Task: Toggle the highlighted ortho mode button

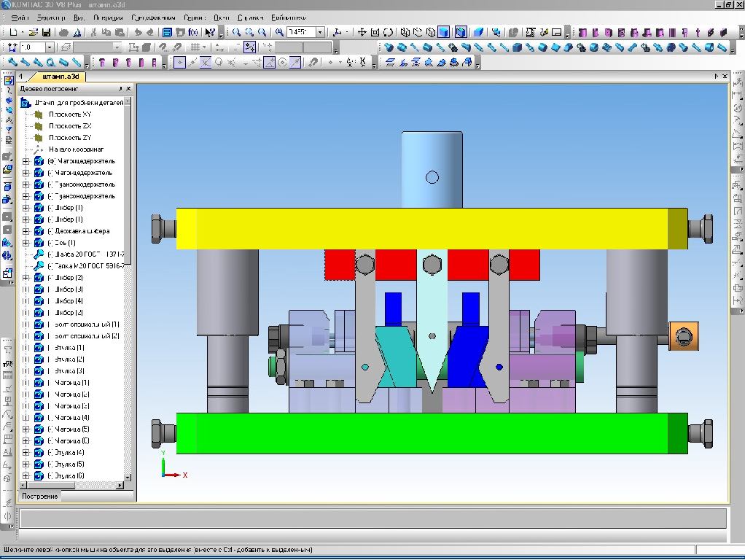Action: [250, 47]
